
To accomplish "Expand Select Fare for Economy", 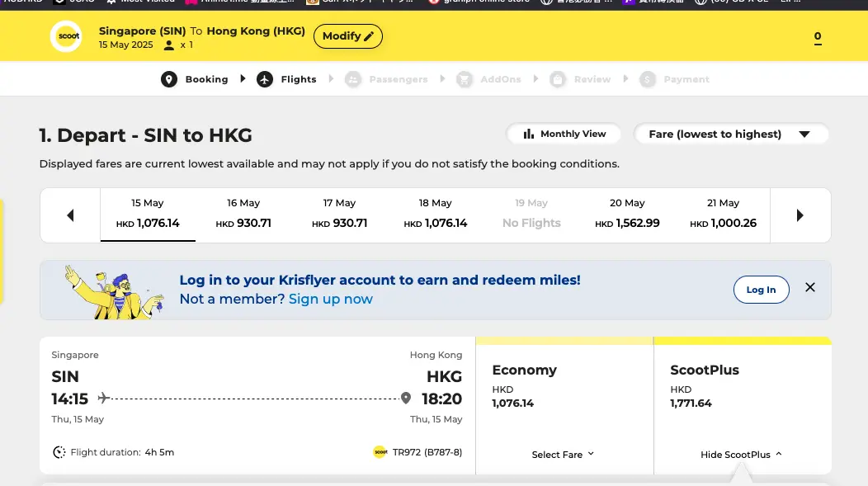I will click(x=563, y=455).
